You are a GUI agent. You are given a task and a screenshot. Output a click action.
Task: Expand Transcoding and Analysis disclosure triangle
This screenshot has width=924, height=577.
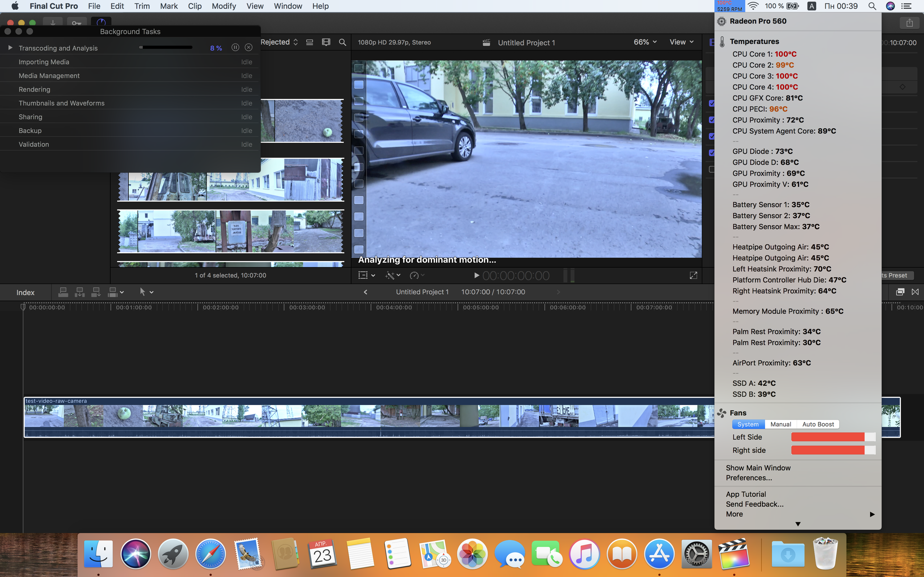point(10,48)
